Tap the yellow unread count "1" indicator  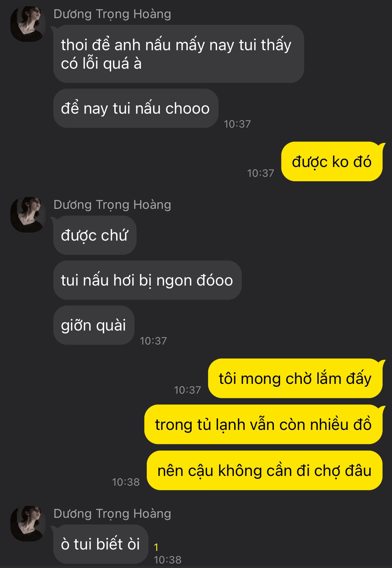tap(156, 547)
